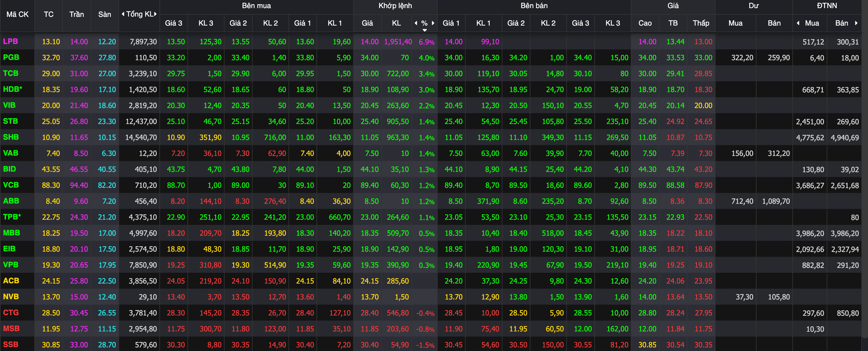Click SSB percent change -1.5%
Viewport: 868px width, 351px height.
(x=425, y=345)
